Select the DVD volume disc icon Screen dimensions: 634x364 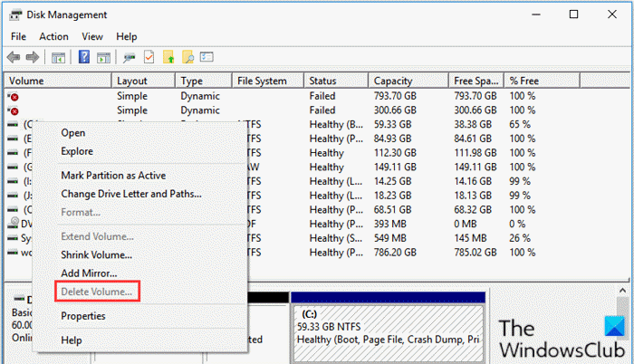pyautogui.click(x=14, y=223)
